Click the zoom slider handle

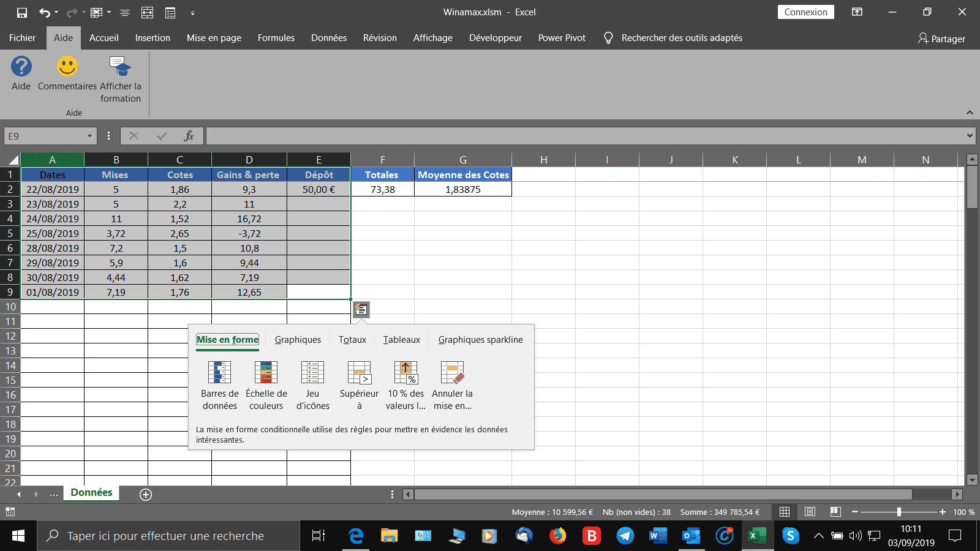[x=899, y=512]
